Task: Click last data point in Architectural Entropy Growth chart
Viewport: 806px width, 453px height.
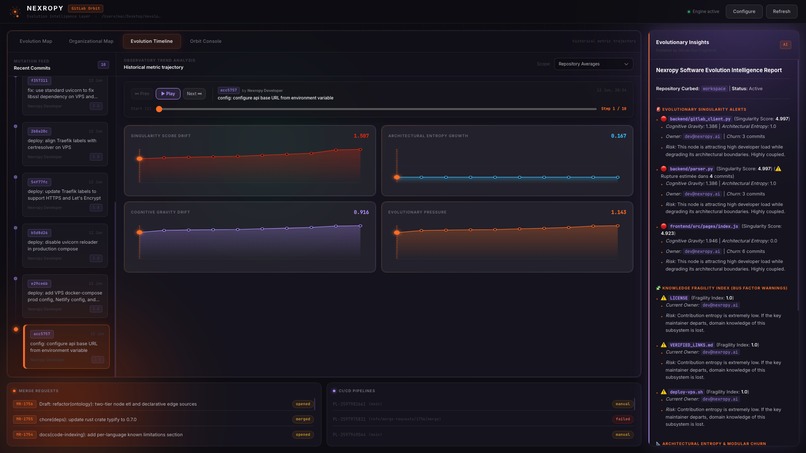Action: pyautogui.click(x=617, y=177)
